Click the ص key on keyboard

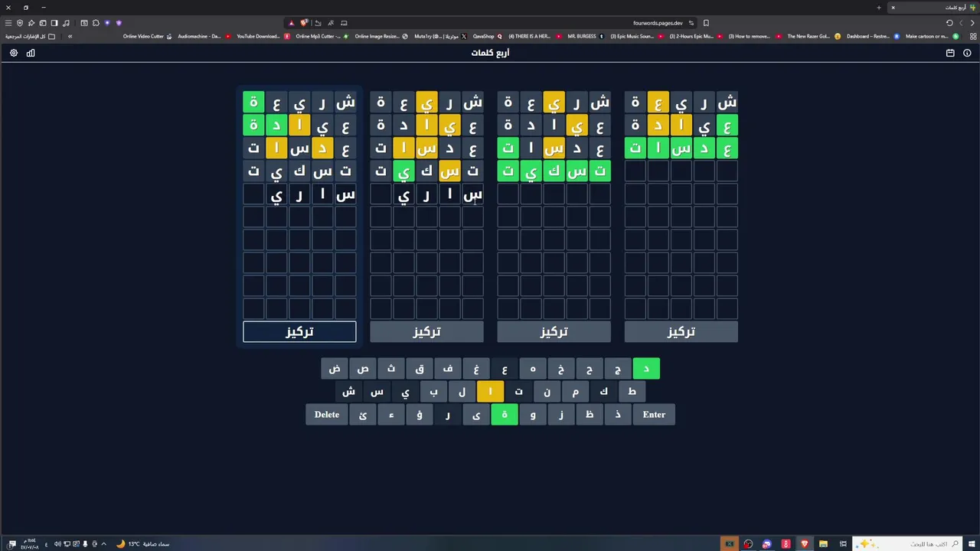pyautogui.click(x=363, y=369)
